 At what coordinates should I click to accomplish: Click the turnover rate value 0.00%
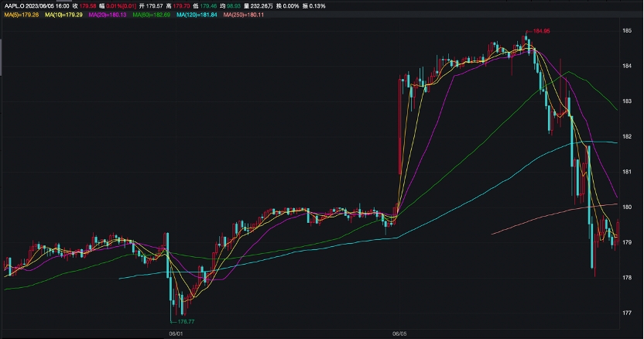pyautogui.click(x=291, y=6)
